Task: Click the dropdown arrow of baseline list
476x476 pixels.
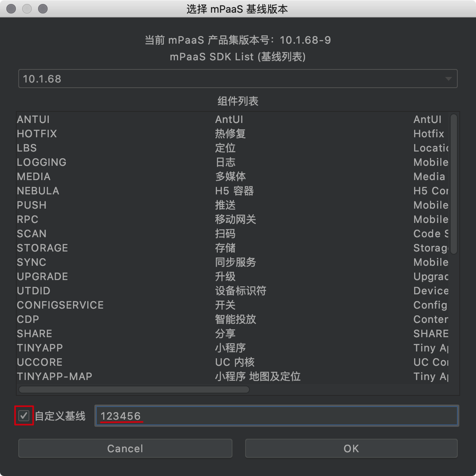Action: click(x=448, y=79)
